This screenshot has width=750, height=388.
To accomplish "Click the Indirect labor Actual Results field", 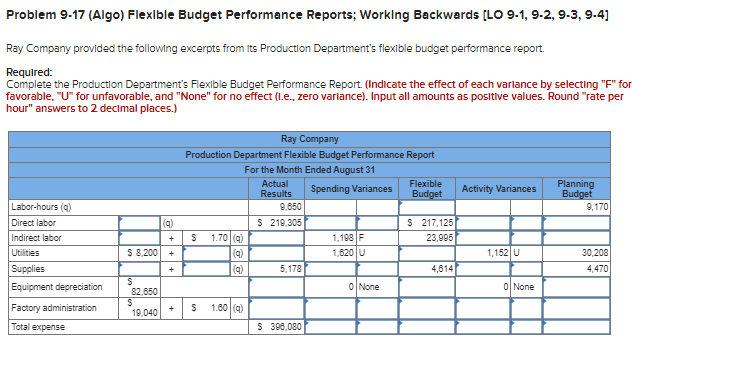I will click(276, 238).
